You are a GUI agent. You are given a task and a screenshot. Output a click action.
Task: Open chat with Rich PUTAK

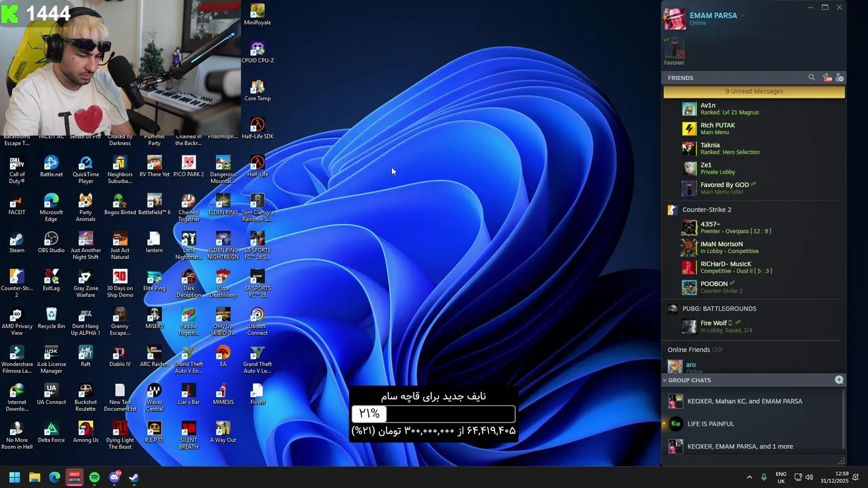[753, 128]
